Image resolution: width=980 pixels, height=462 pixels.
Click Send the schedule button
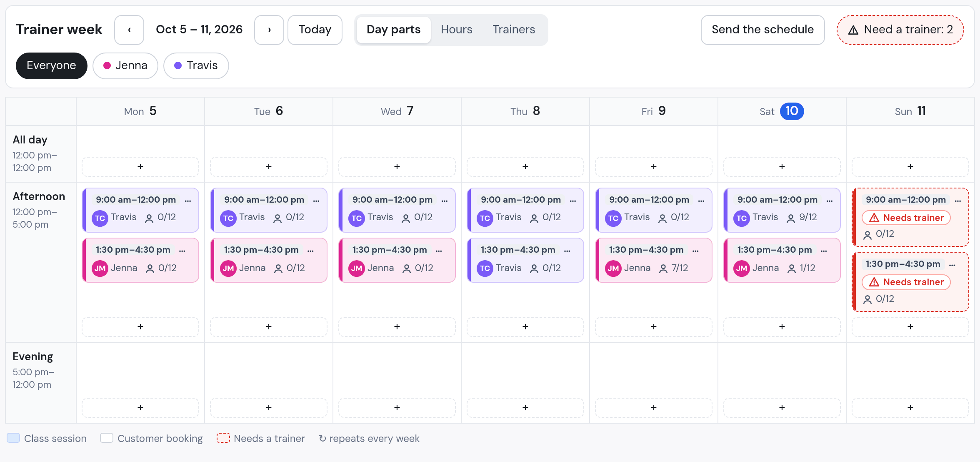pyautogui.click(x=762, y=30)
